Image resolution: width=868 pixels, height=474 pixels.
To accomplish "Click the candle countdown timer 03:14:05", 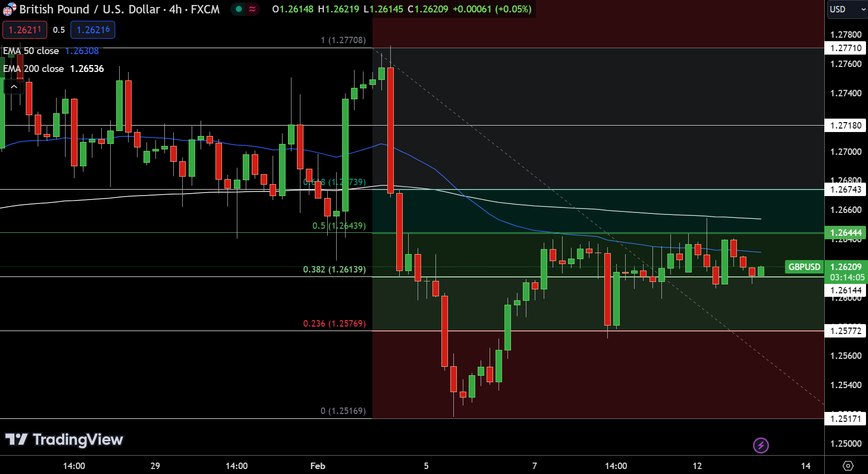I will 847,277.
